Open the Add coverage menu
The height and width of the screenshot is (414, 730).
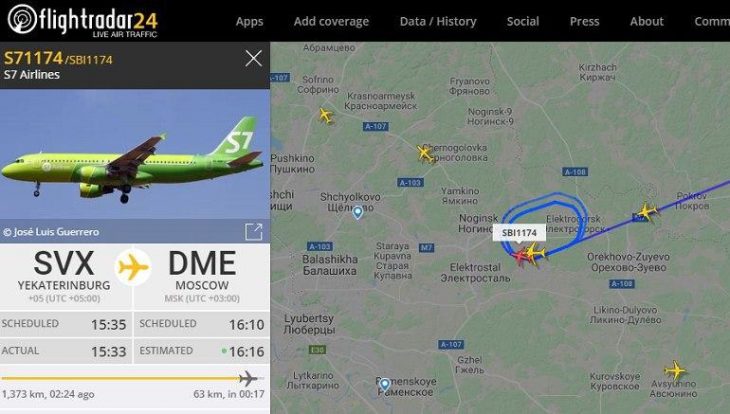331,21
